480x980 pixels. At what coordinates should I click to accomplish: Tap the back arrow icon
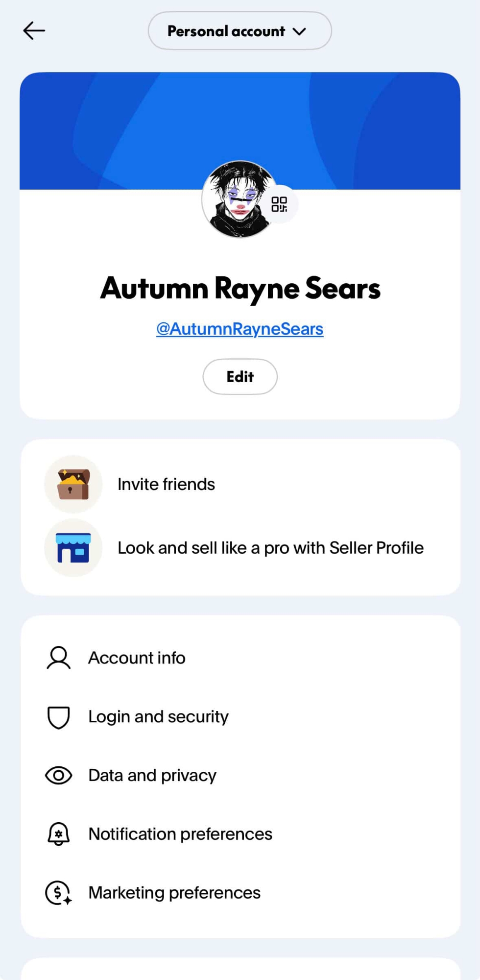click(34, 31)
